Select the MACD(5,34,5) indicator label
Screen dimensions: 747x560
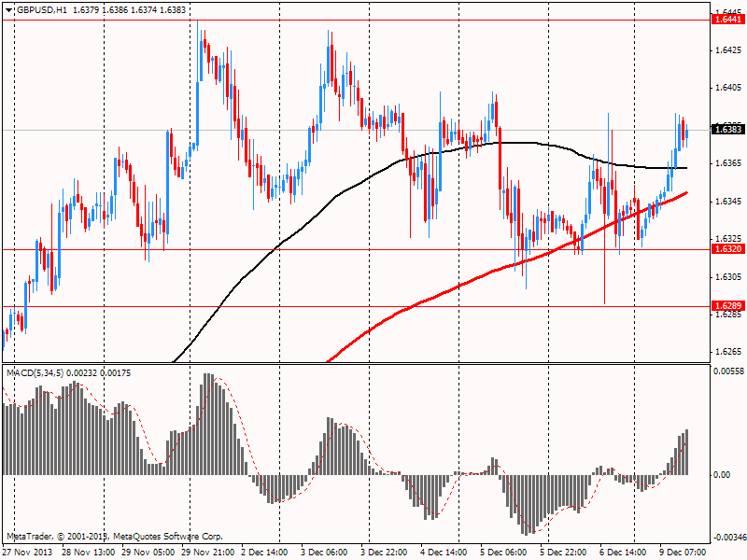click(35, 373)
